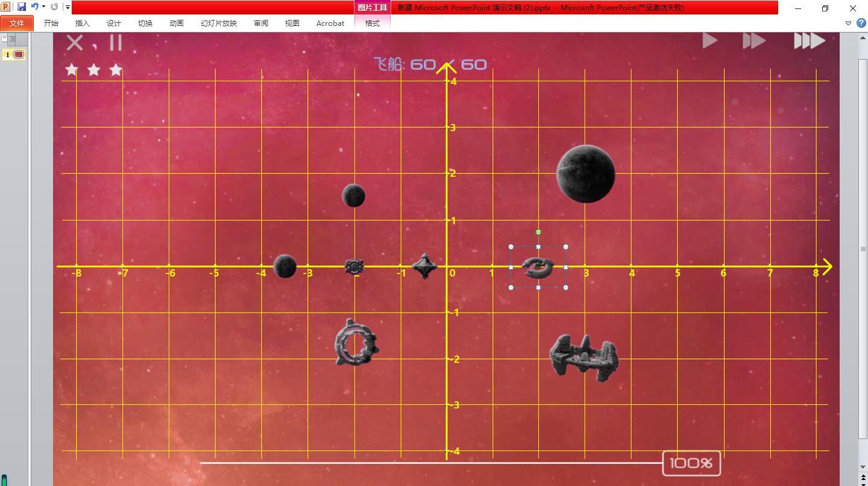Click the green rotation handle of the selected picture
This screenshot has width=868, height=486.
pyautogui.click(x=538, y=232)
